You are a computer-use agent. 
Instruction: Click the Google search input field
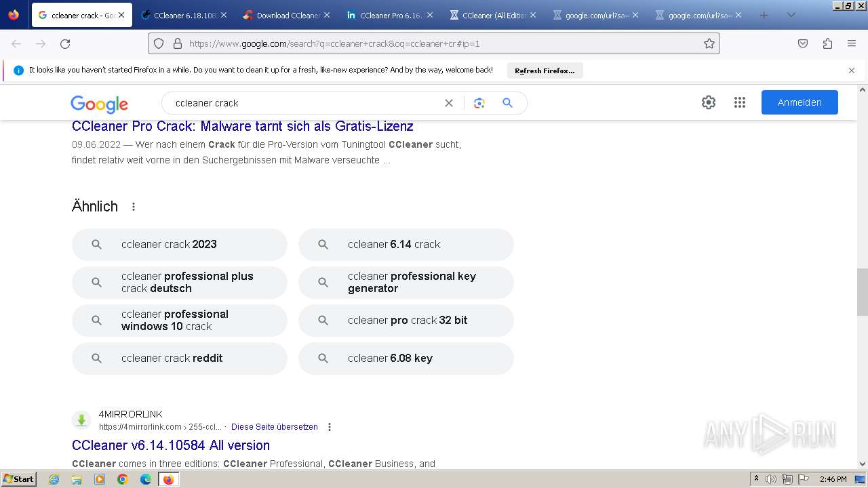coord(305,103)
